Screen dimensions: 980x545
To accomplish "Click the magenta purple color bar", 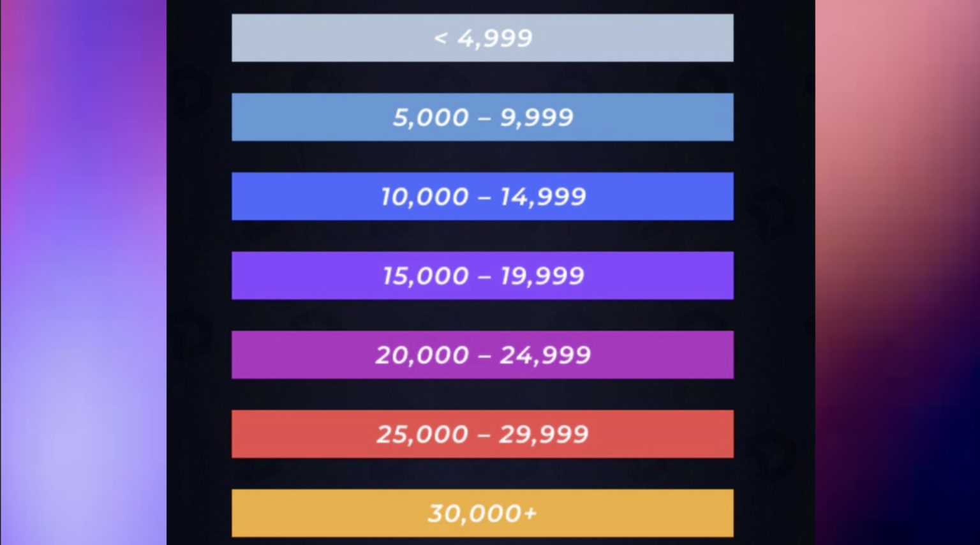I will click(482, 354).
